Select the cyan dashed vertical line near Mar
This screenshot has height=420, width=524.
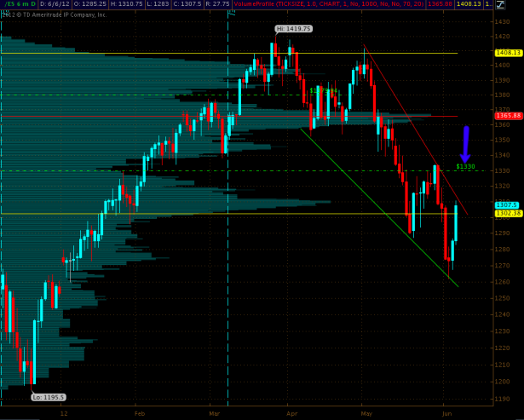tap(227, 207)
